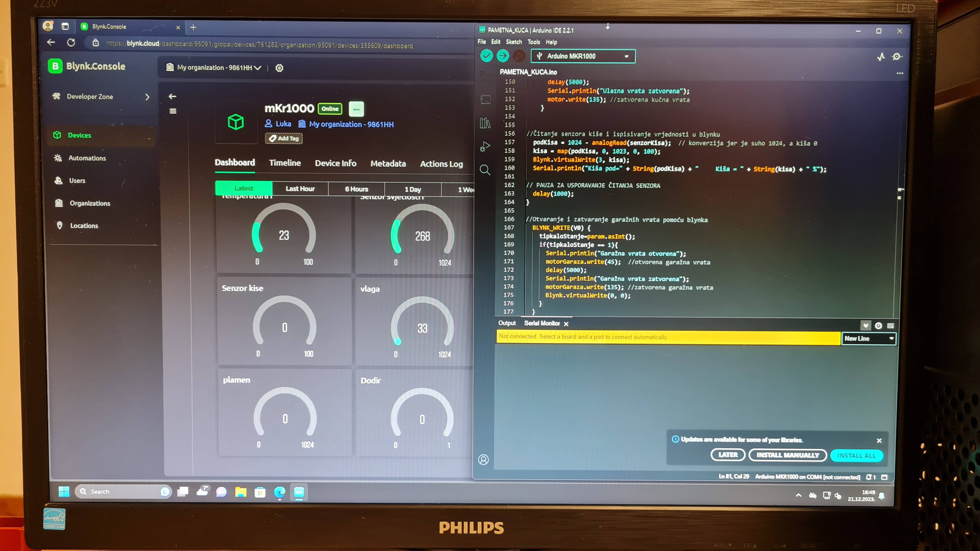Select the Latest time range

[x=244, y=188]
